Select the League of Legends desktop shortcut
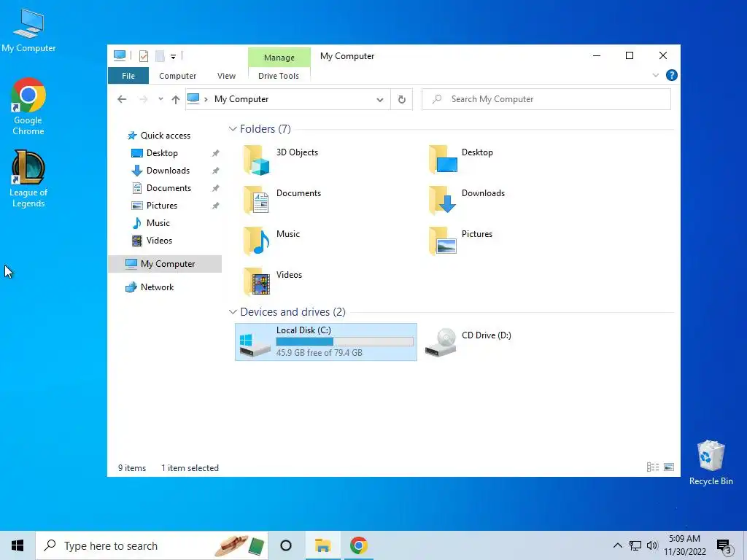 coord(28,179)
